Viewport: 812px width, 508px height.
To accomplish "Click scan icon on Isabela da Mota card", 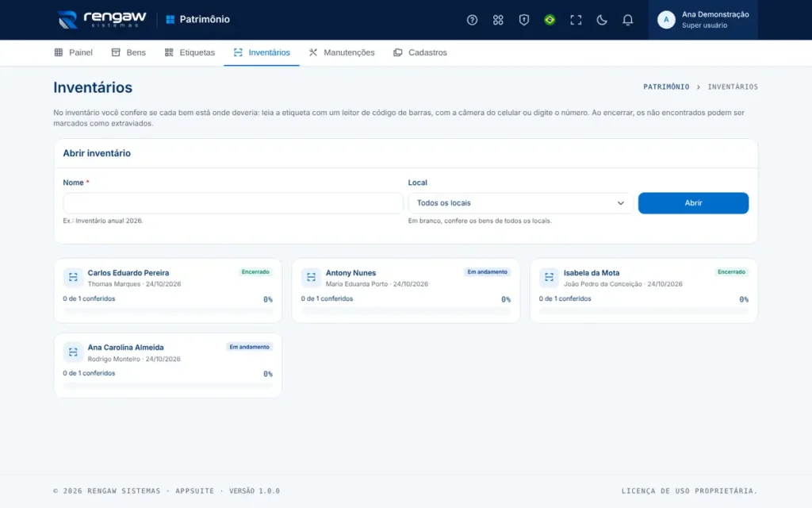I will pyautogui.click(x=549, y=277).
